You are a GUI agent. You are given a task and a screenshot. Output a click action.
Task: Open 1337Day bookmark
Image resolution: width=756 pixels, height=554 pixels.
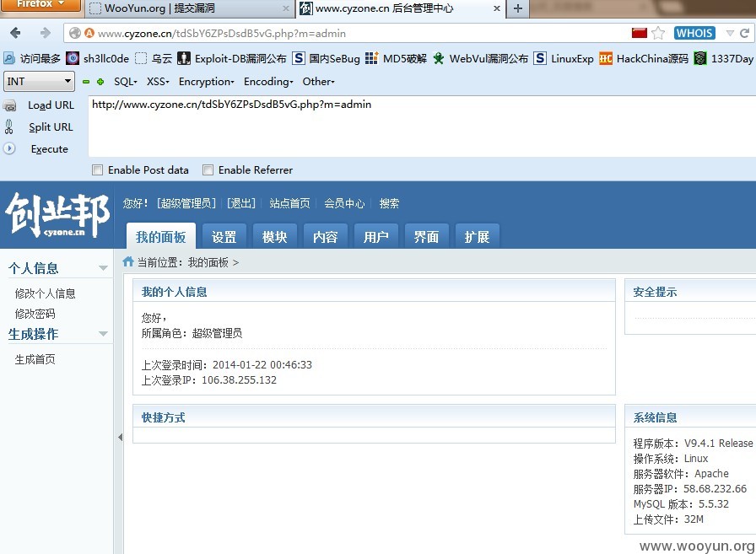724,59
